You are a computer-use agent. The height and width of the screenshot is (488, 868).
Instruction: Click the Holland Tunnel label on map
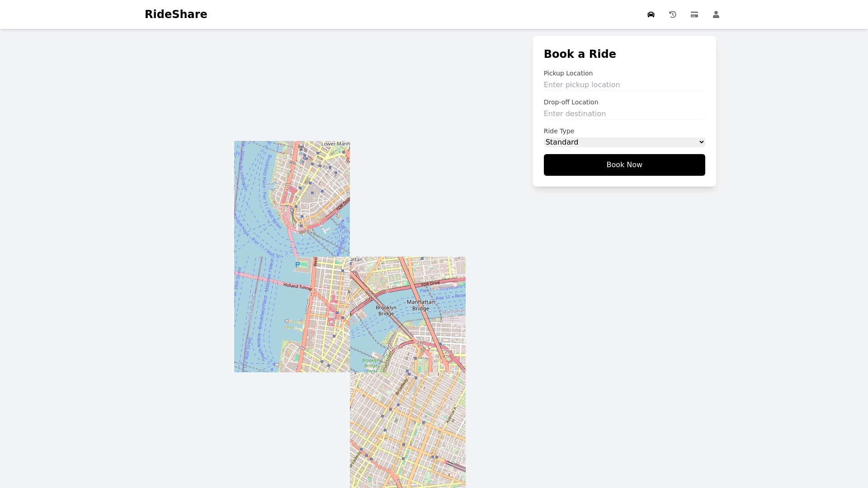click(x=297, y=286)
